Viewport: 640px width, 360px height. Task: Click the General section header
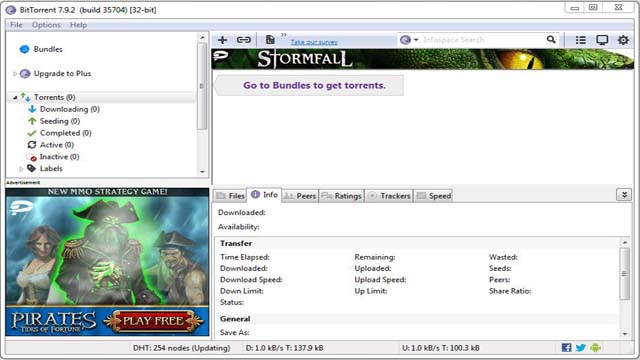[x=235, y=319]
